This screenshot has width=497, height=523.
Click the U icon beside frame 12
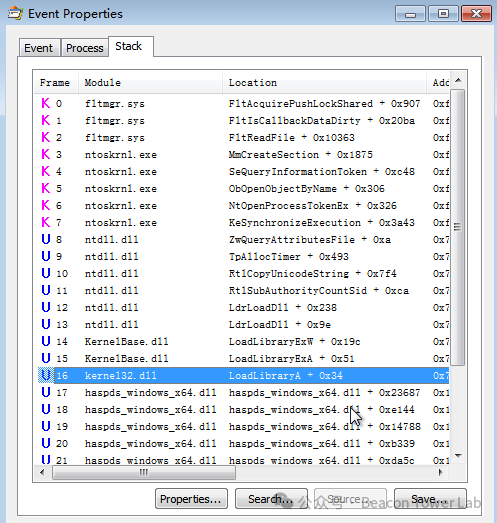click(46, 307)
